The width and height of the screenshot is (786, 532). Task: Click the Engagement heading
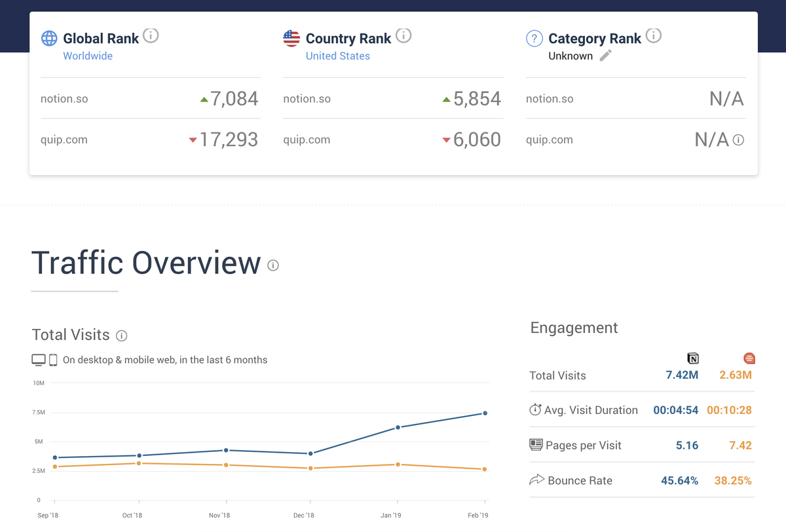(574, 328)
